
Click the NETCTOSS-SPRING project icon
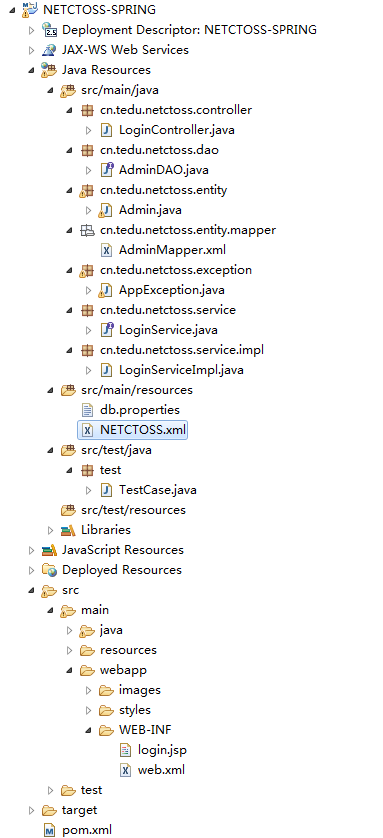[x=30, y=9]
